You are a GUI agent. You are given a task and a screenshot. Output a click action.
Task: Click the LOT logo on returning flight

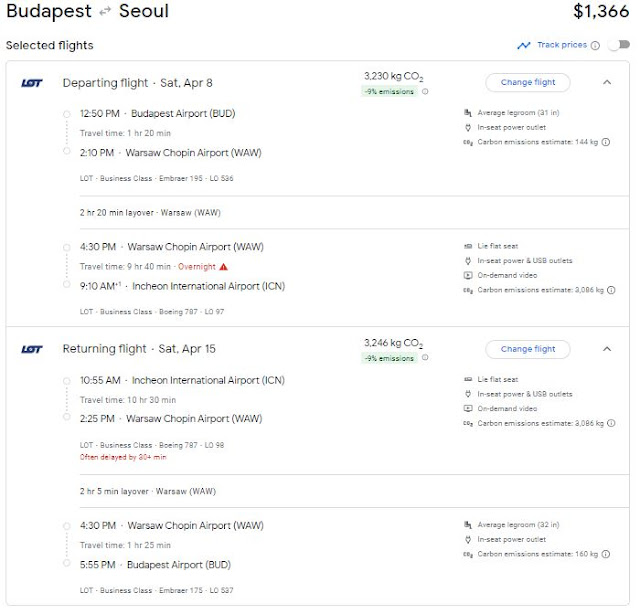32,349
